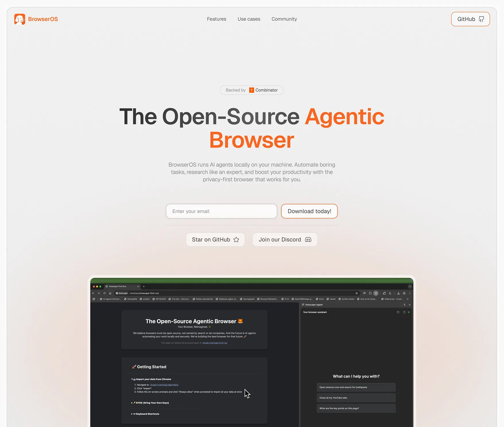Choose 'What are the key points' suggestion
504x427 pixels.
click(356, 408)
